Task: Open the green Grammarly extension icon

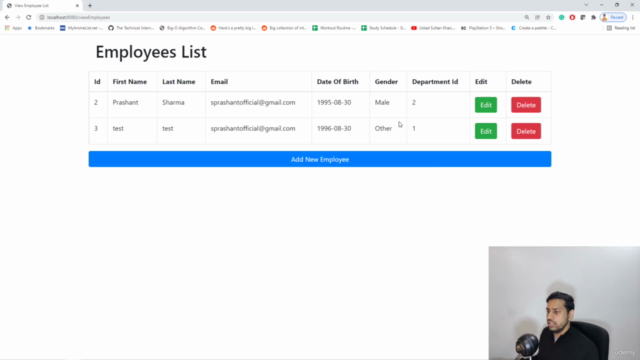Action: coord(562,17)
